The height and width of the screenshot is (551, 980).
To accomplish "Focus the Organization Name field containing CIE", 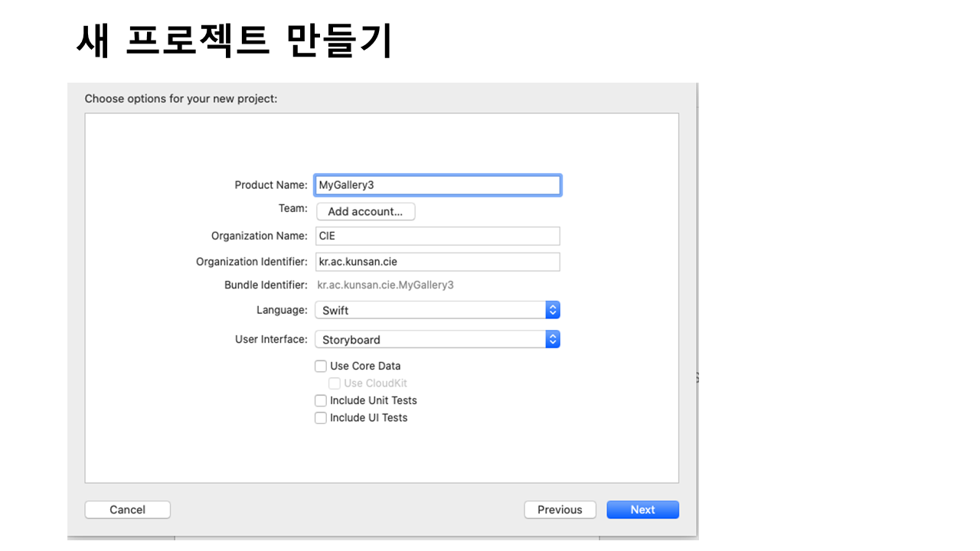I will tap(437, 236).
